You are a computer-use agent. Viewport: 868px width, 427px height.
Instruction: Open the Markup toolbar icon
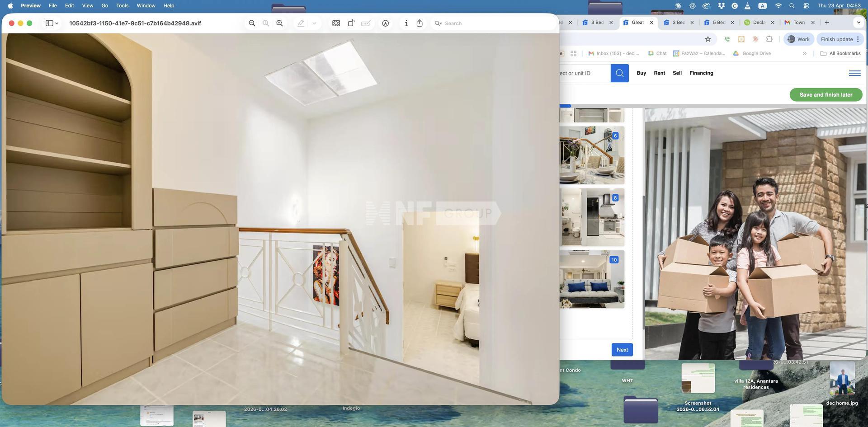385,23
